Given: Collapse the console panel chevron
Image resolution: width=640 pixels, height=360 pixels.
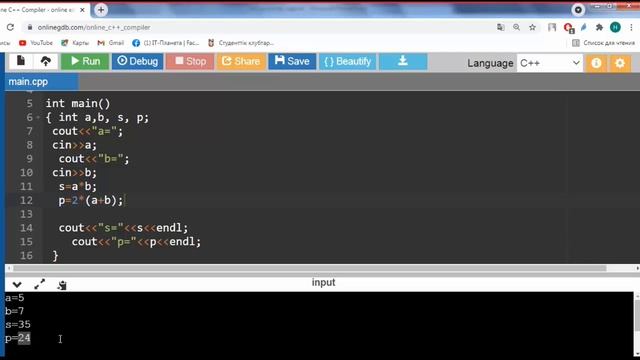Looking at the screenshot, I should pyautogui.click(x=17, y=284).
